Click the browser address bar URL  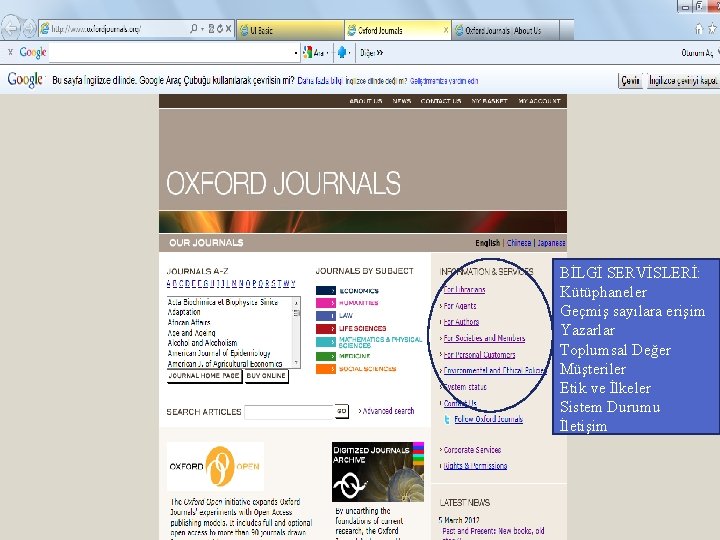pos(96,29)
